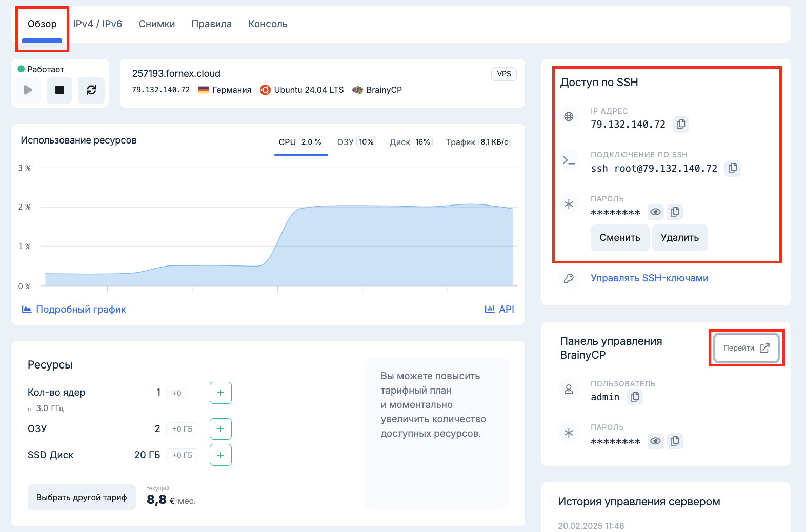
Task: Go to the Правила tab
Action: coord(212,24)
